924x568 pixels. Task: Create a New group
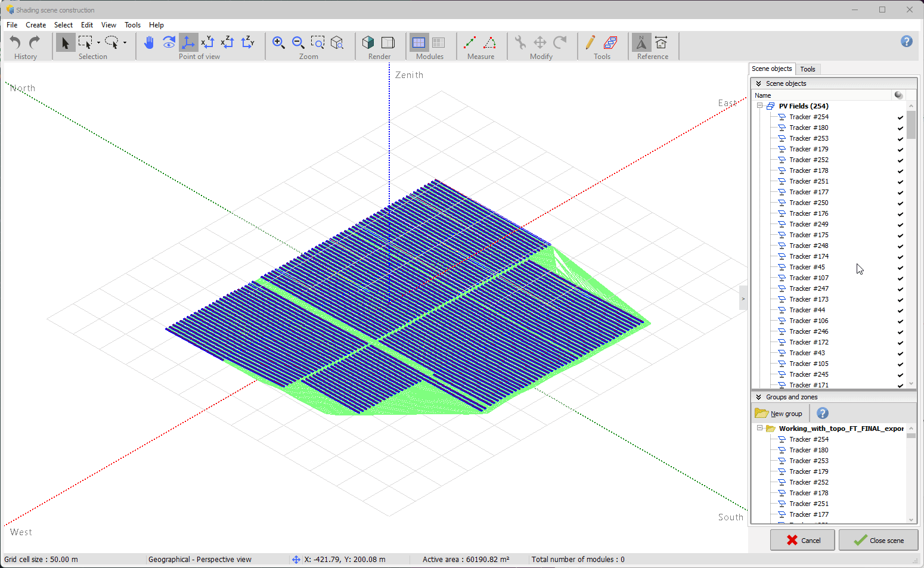click(x=779, y=413)
